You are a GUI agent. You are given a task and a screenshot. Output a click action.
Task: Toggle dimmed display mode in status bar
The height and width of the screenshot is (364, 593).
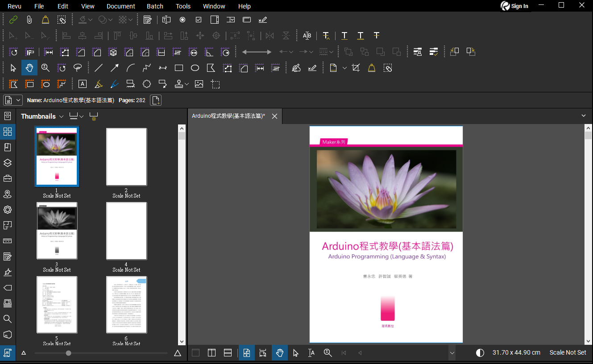click(x=480, y=353)
